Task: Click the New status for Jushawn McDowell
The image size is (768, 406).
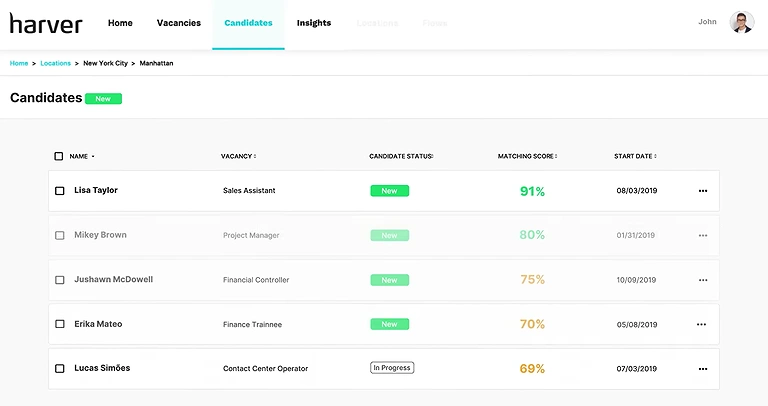Action: (390, 280)
